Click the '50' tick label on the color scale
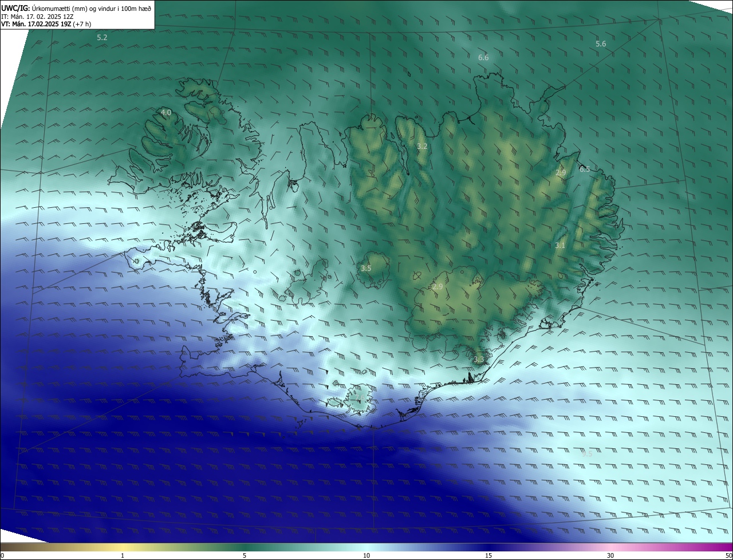This screenshot has width=733, height=560. (728, 555)
